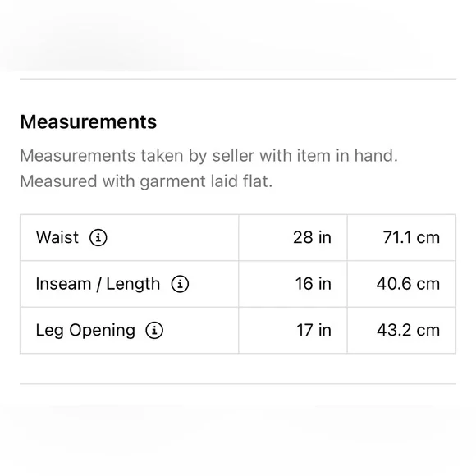Viewport: 476px width, 476px height.
Task: Click the 'garment laid flat' description line
Action: point(146,181)
